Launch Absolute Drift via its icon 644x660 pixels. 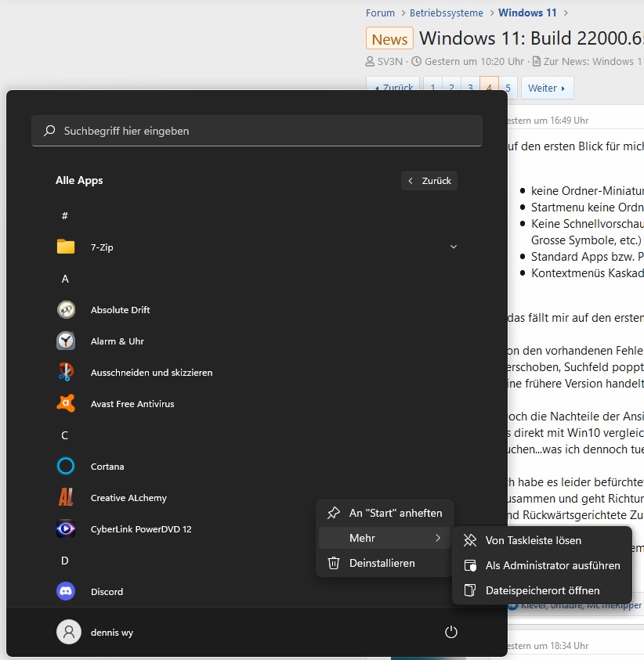pos(66,310)
